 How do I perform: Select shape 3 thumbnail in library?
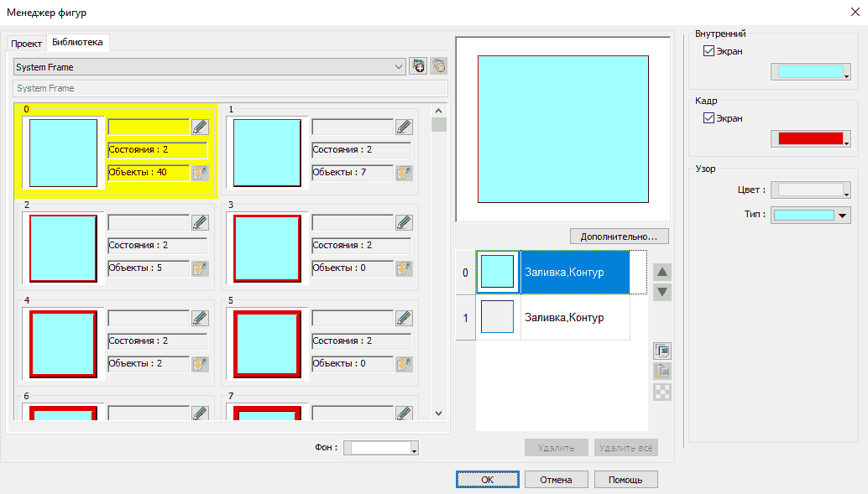(268, 249)
